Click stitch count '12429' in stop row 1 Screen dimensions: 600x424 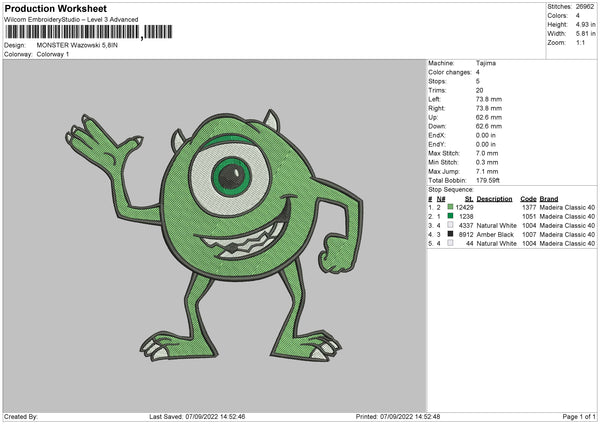465,207
